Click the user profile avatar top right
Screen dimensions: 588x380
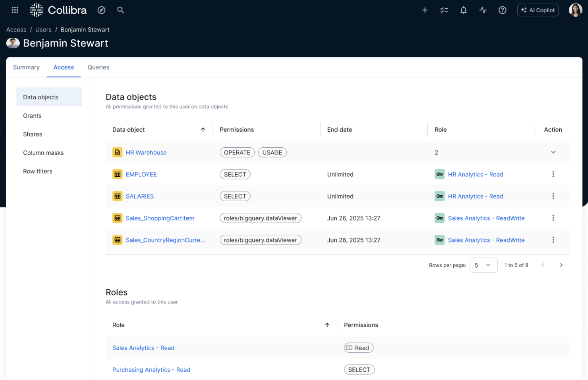coord(575,10)
